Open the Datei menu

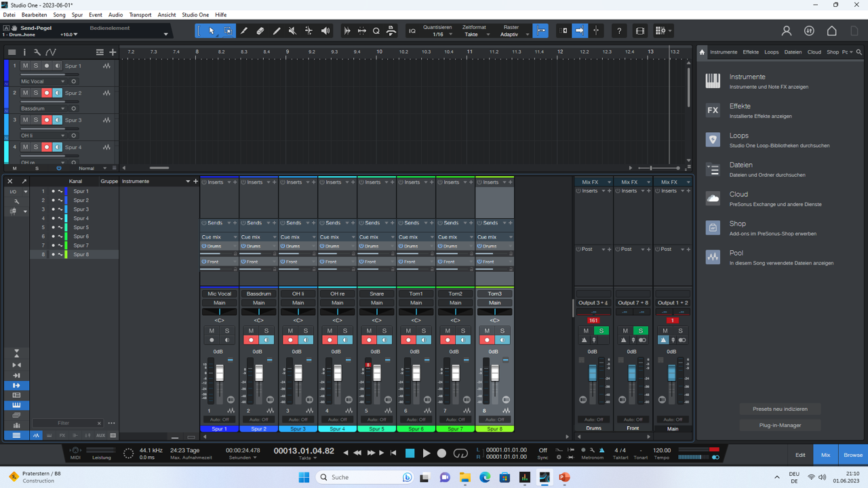tap(9, 15)
